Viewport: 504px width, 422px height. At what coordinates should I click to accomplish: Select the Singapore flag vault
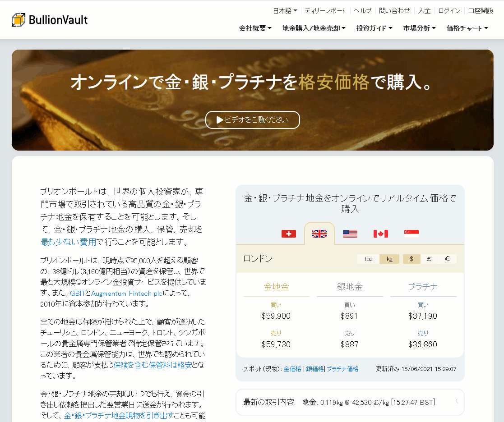pyautogui.click(x=411, y=234)
